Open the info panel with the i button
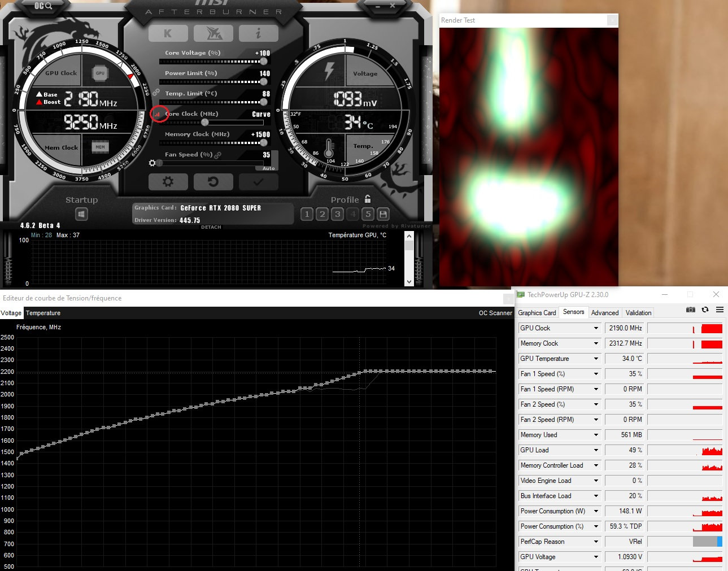 point(258,33)
